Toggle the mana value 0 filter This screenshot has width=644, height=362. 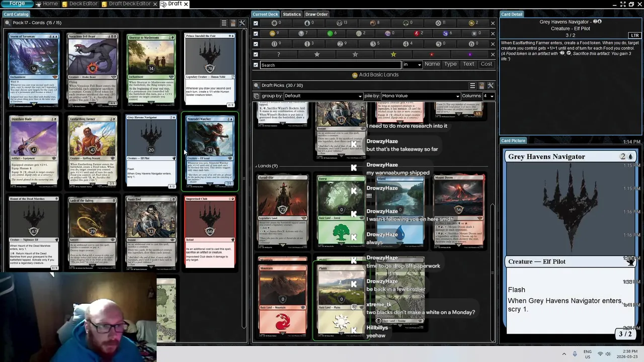pyautogui.click(x=276, y=44)
